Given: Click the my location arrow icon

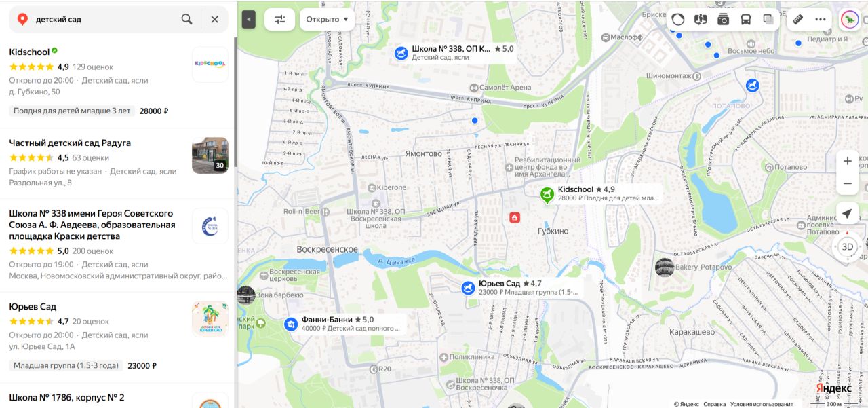Looking at the screenshot, I should [848, 213].
